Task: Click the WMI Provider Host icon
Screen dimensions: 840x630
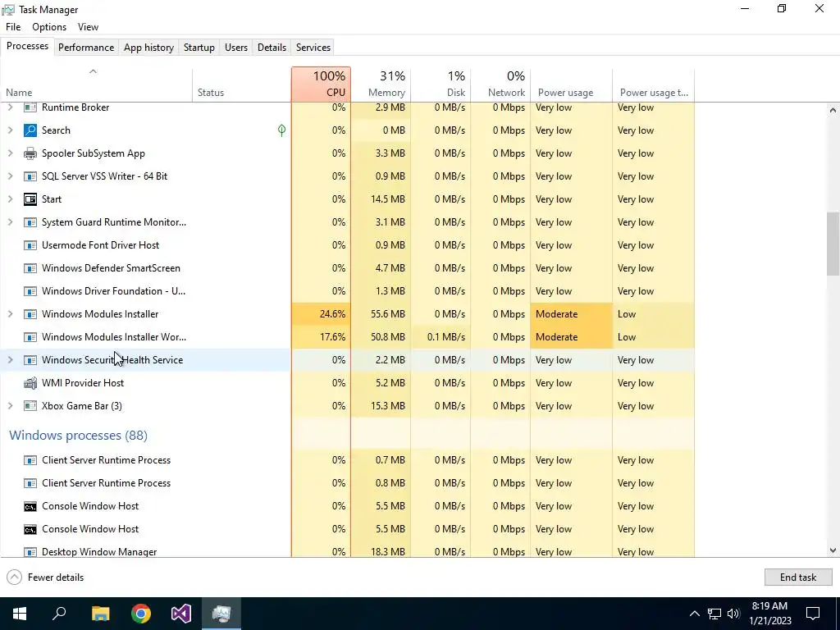Action: pos(30,383)
